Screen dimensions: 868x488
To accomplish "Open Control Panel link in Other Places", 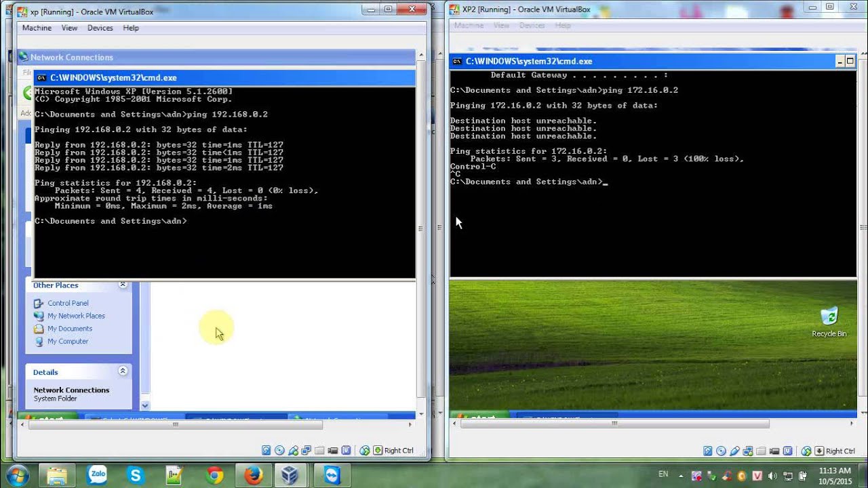I will pyautogui.click(x=68, y=303).
